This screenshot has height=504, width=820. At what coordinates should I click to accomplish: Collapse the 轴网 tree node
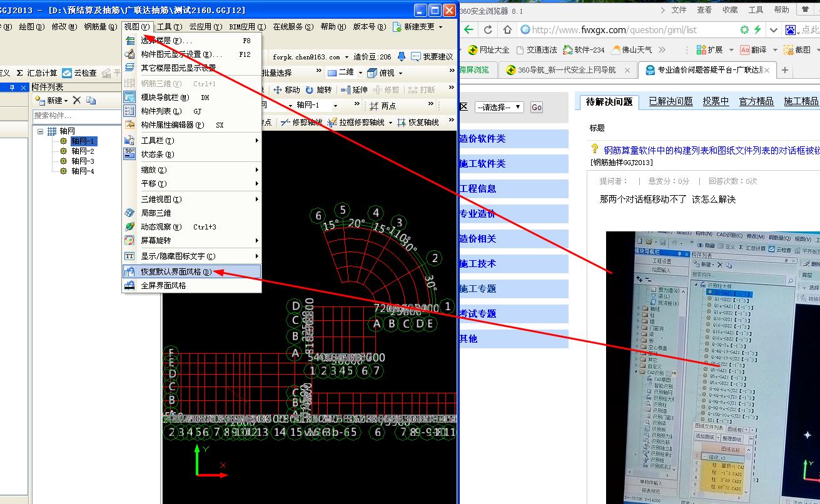41,131
